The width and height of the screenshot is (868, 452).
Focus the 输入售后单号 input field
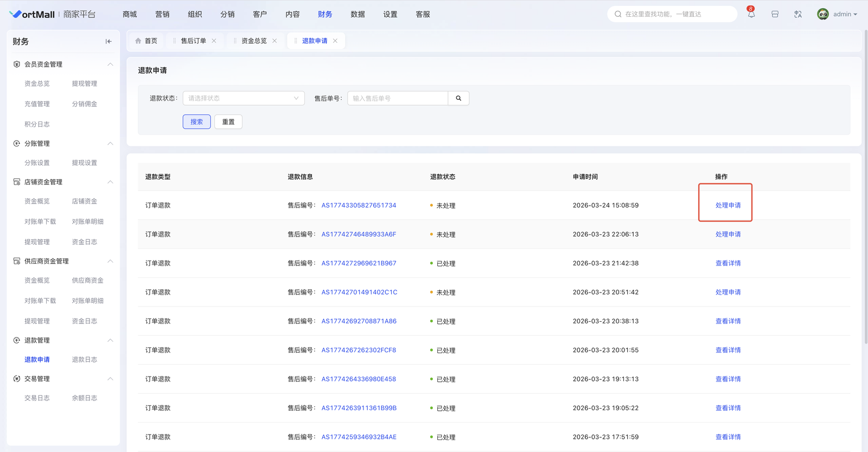[398, 98]
